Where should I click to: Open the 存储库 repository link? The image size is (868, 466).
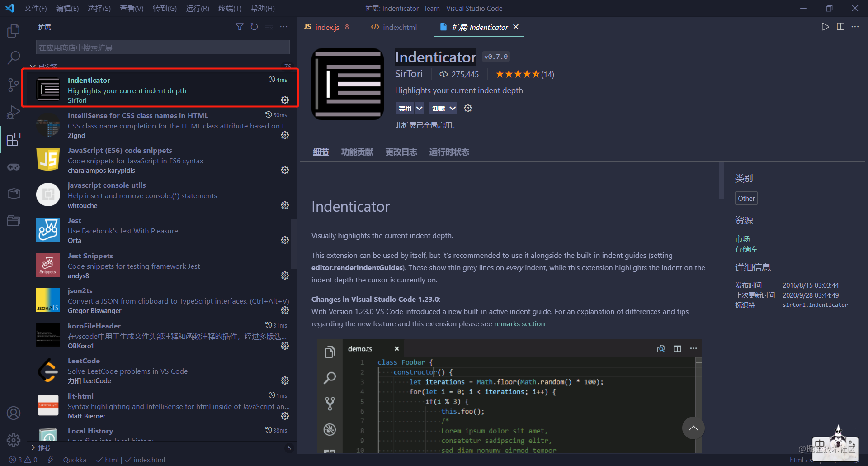click(746, 249)
